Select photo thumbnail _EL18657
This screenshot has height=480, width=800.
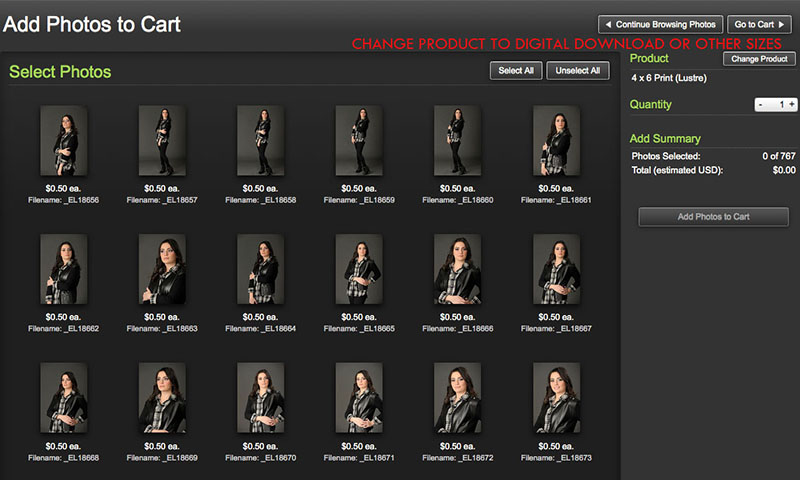(162, 142)
